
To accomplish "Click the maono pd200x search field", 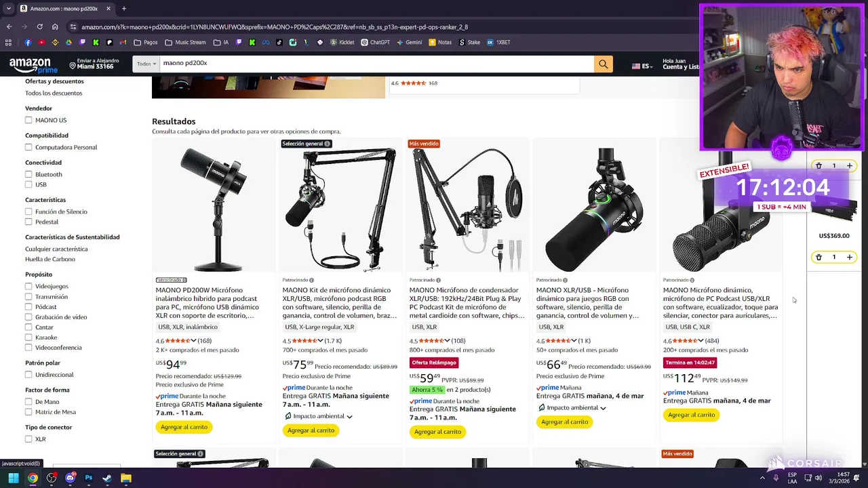I will tap(376, 64).
